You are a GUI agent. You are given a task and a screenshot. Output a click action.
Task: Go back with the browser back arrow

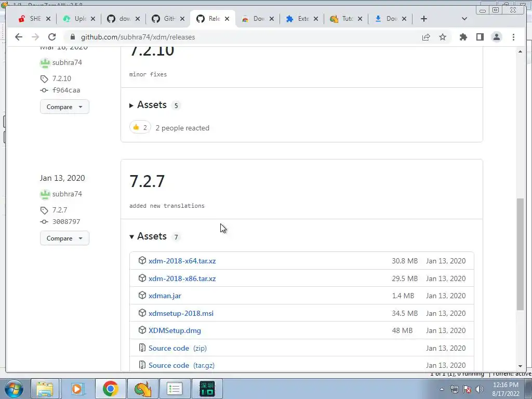pyautogui.click(x=19, y=37)
